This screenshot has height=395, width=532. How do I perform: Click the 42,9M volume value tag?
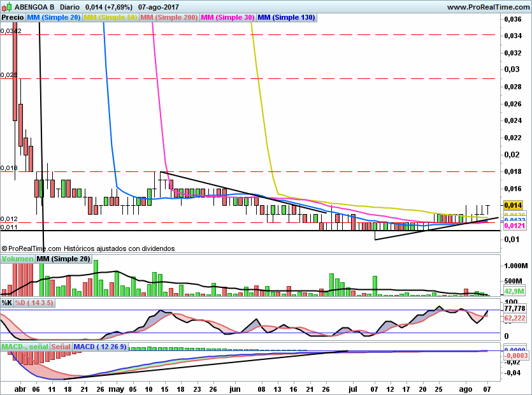(x=514, y=291)
